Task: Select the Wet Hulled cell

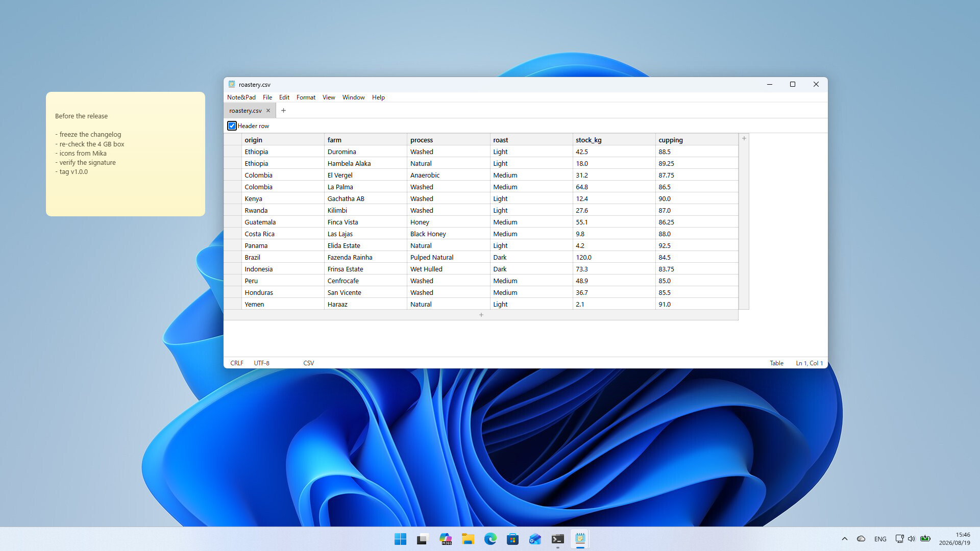Action: 449,269
